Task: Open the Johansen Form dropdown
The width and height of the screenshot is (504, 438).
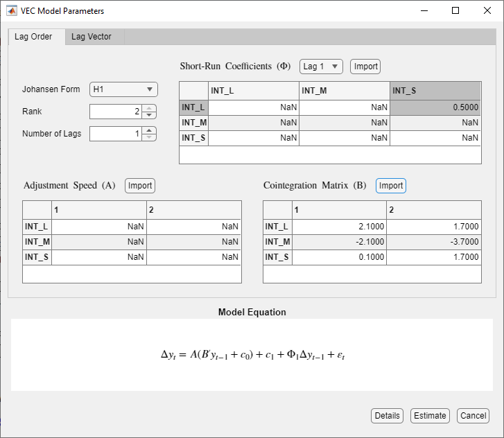Action: point(124,89)
